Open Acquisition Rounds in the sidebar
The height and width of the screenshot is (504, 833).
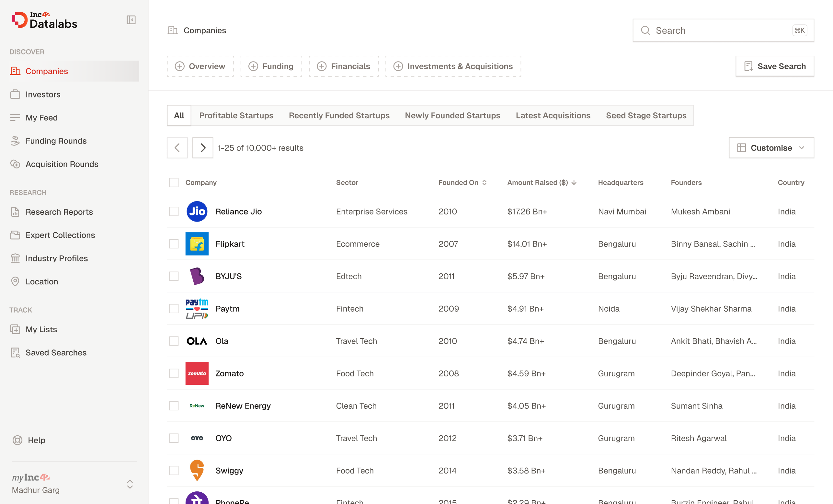click(x=62, y=164)
